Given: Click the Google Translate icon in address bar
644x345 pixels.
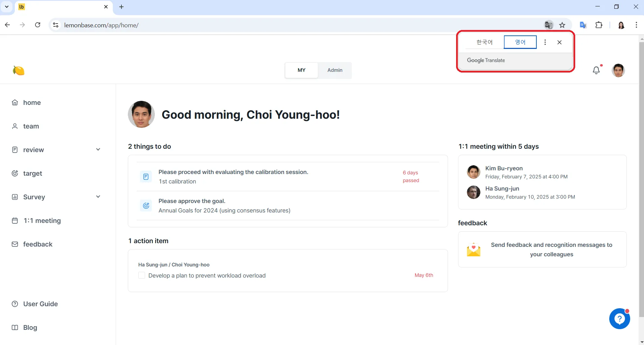Looking at the screenshot, I should tap(549, 25).
